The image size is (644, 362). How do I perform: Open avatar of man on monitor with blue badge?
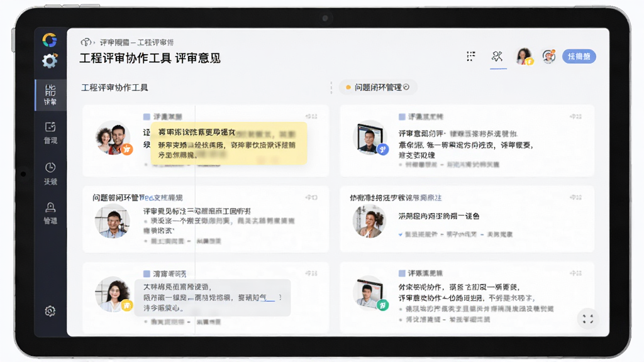(369, 138)
